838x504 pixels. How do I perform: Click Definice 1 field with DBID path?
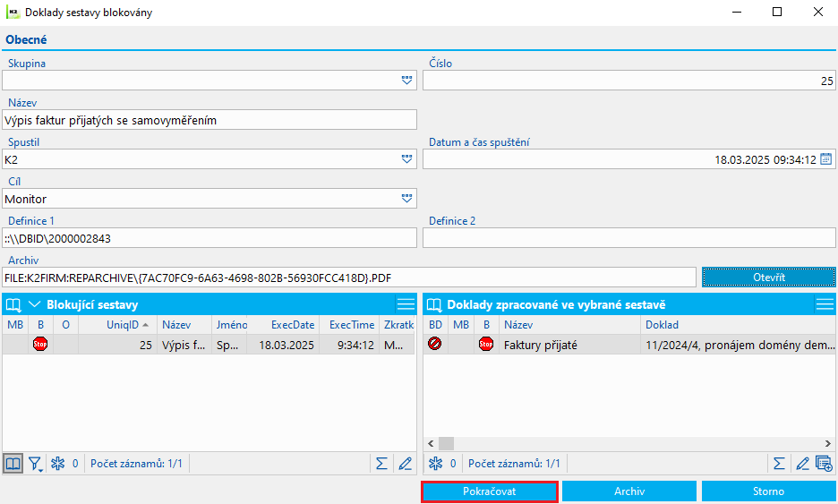pos(209,238)
